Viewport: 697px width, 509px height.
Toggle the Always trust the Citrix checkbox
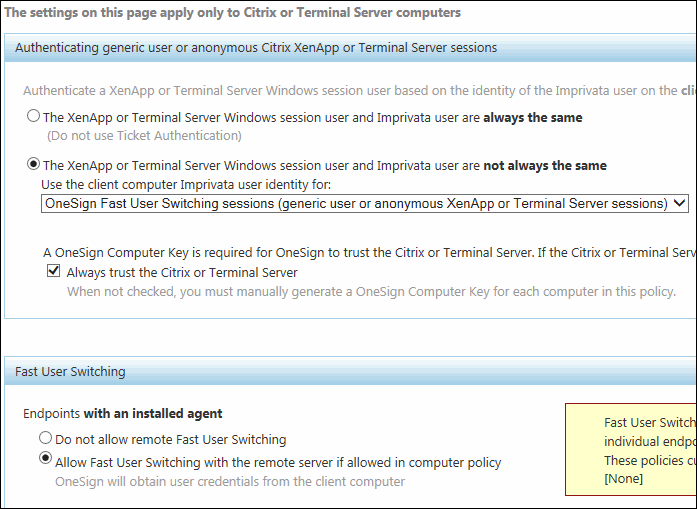(53, 271)
